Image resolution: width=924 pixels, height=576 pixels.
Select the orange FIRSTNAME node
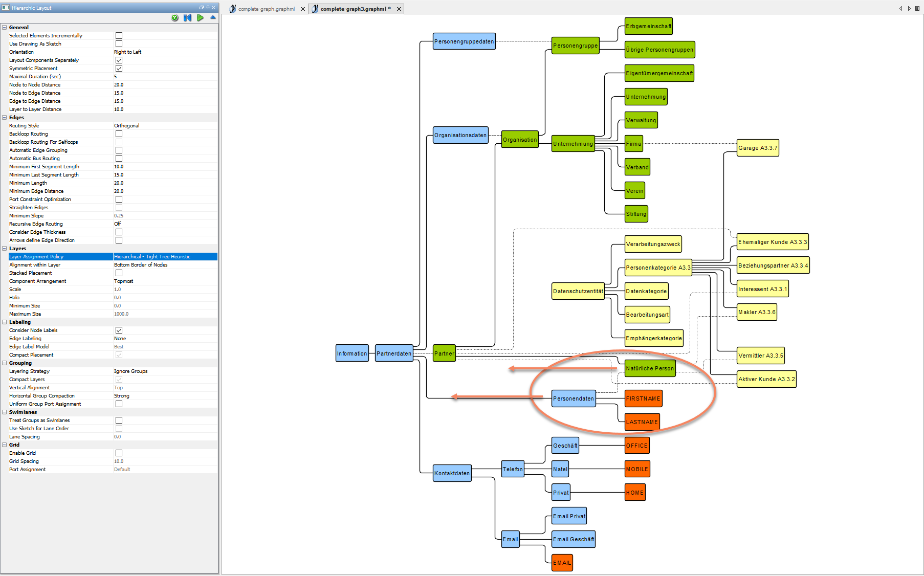pos(643,398)
